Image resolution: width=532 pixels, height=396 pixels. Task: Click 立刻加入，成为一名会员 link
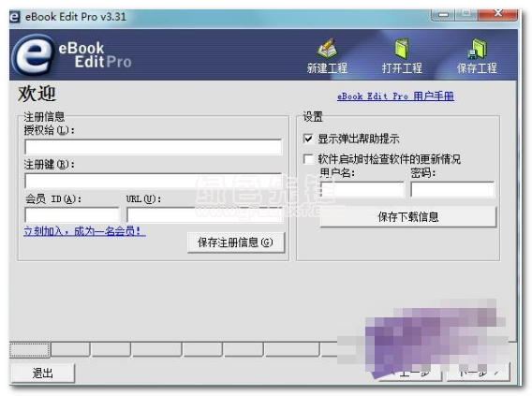pos(84,231)
